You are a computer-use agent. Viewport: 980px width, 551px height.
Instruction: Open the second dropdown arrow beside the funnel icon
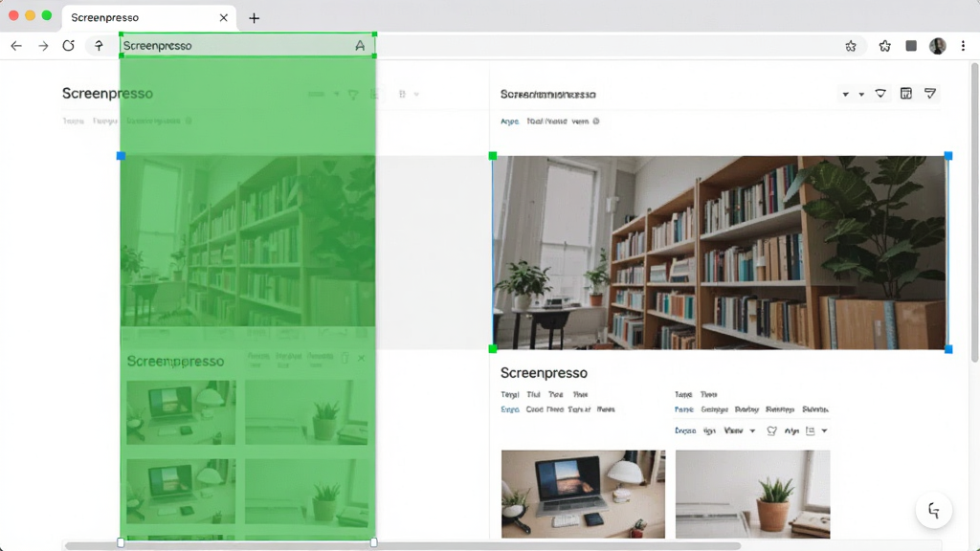click(x=862, y=95)
